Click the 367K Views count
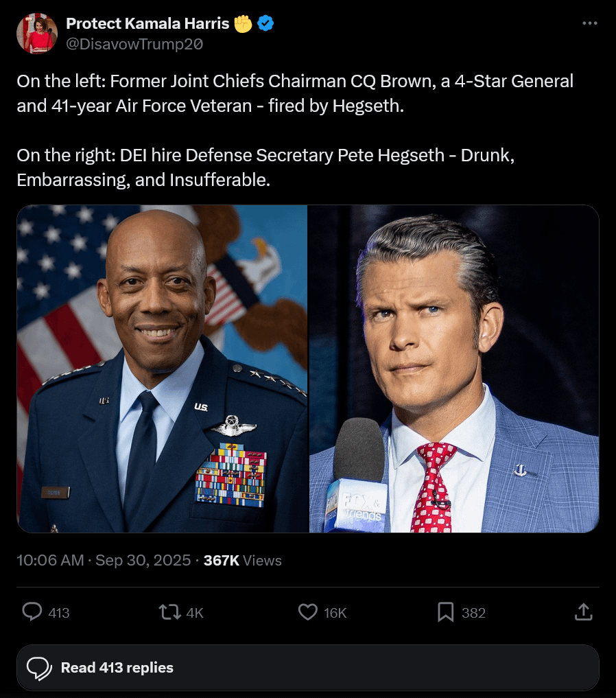 click(242, 560)
